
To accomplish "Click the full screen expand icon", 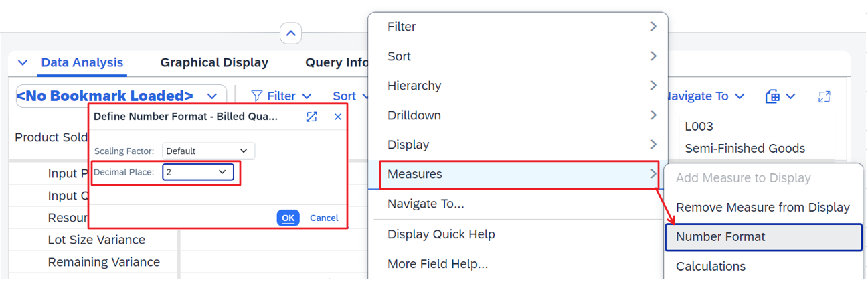I will click(824, 96).
